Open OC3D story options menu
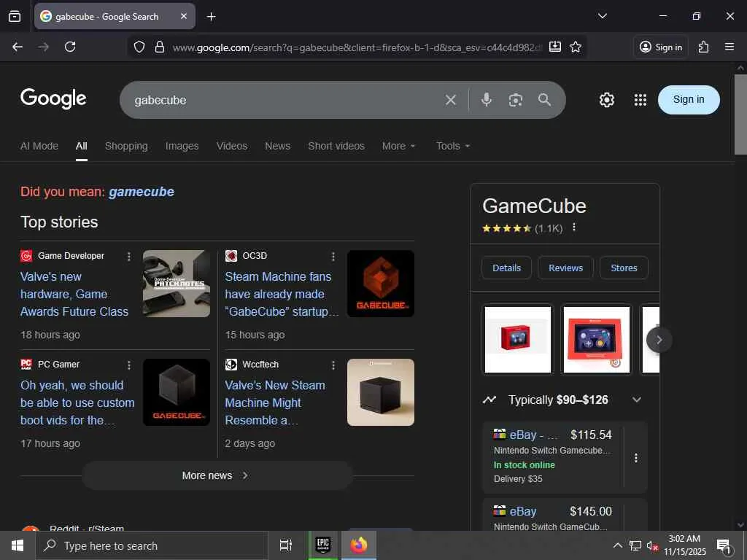The image size is (747, 560). click(x=333, y=256)
